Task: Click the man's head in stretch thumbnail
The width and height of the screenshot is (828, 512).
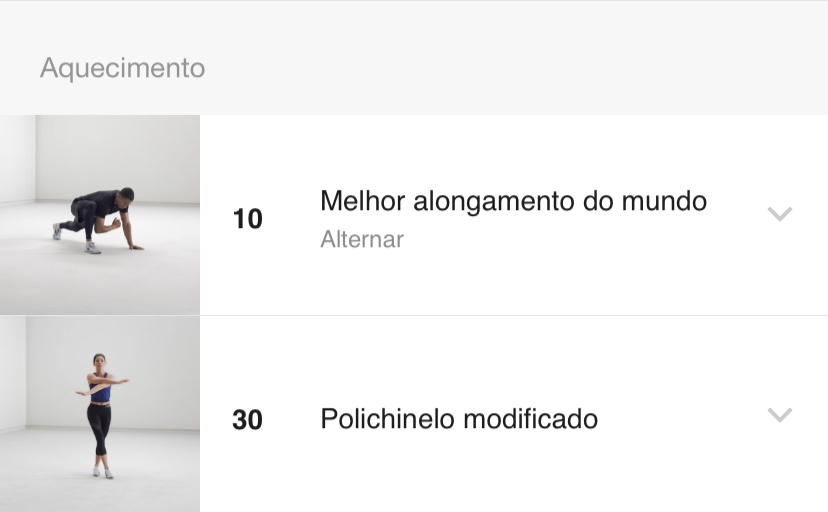Action: tap(126, 195)
